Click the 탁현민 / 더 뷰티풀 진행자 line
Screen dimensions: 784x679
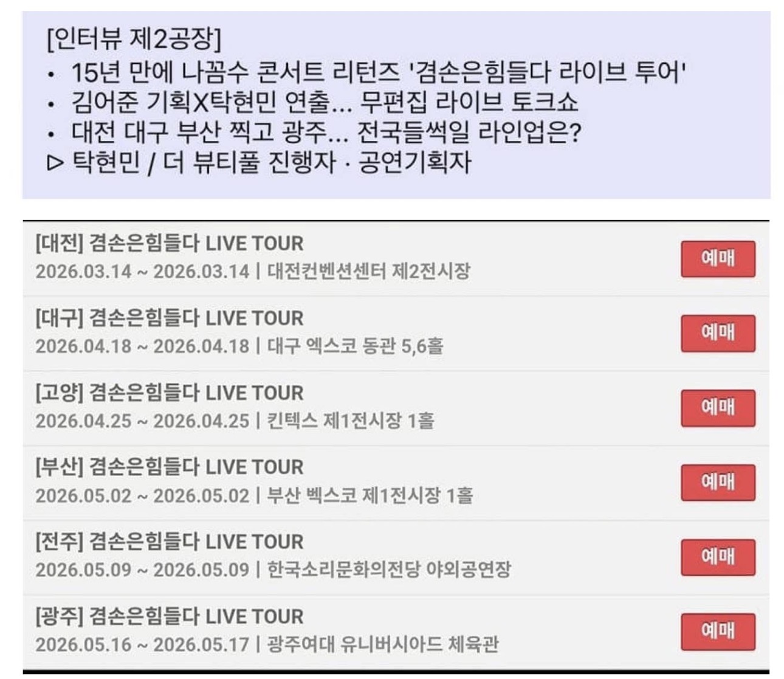(x=259, y=162)
